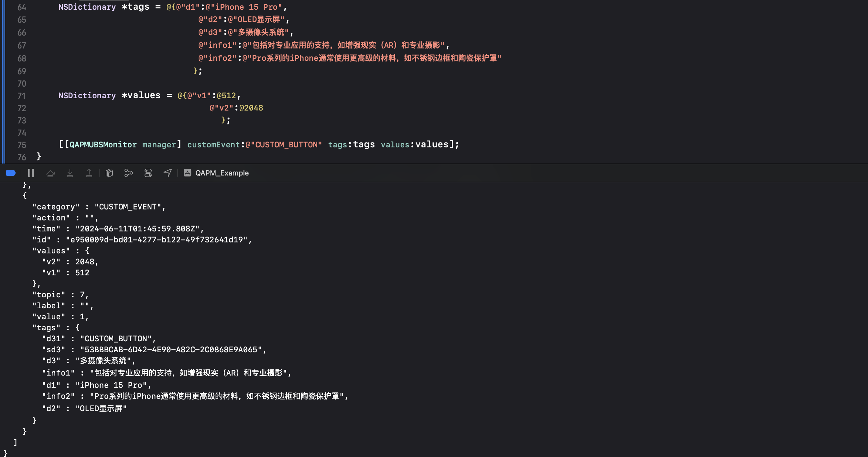
Task: Click the Step Out debug icon
Action: point(89,173)
